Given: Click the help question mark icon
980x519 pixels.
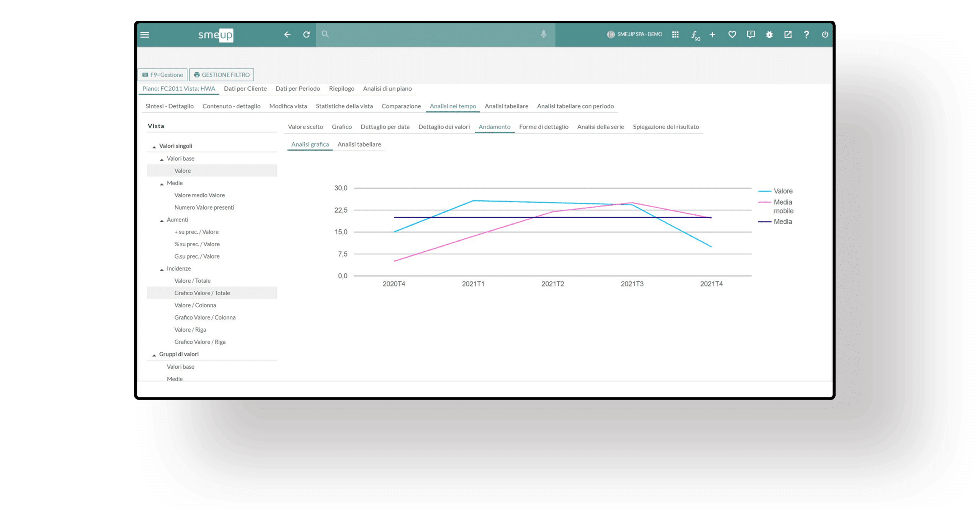Looking at the screenshot, I should coord(806,35).
